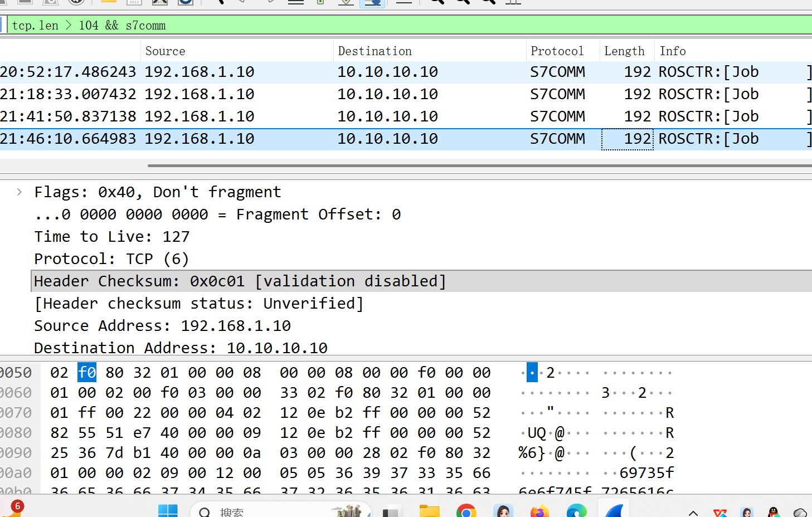The height and width of the screenshot is (517, 812).
Task: Click the highlighted f0 byte in row 0050
Action: pyautogui.click(x=87, y=372)
